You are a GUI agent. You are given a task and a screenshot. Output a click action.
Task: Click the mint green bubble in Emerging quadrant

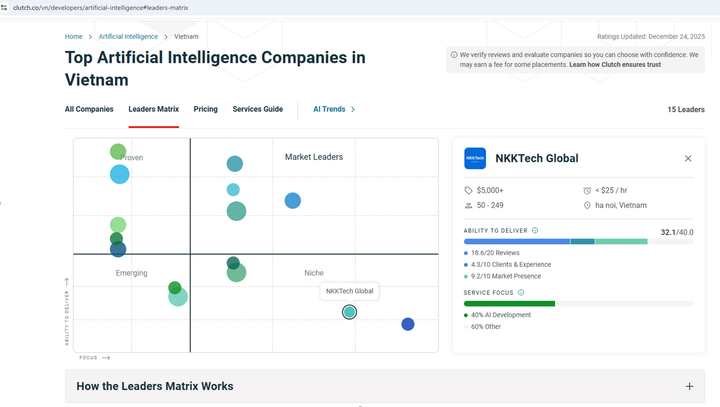[178, 298]
